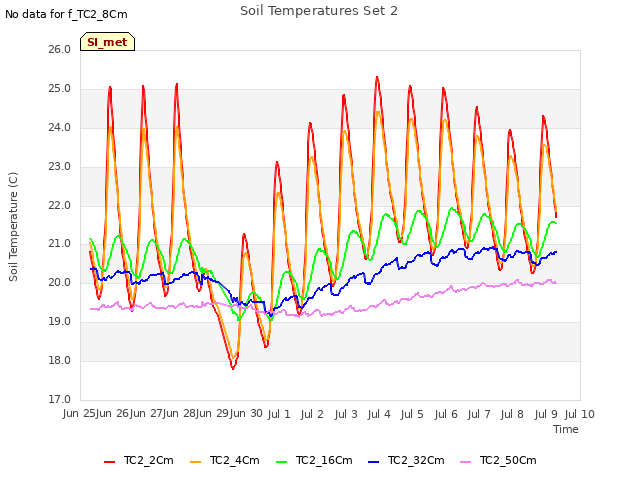Click the 26.0 y-axis tick label

click(x=60, y=49)
